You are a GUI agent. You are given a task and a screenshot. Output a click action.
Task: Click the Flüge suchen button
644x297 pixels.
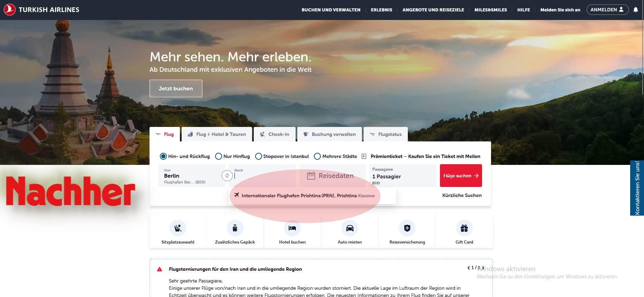461,176
